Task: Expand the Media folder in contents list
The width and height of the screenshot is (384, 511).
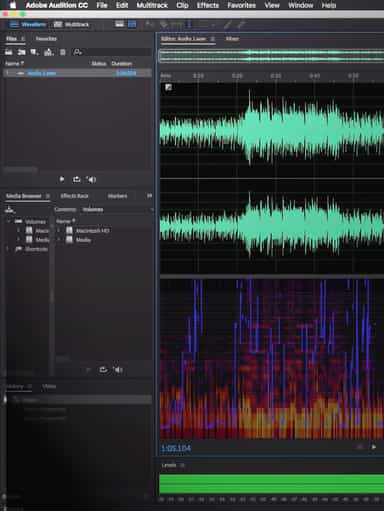Action: (59, 240)
